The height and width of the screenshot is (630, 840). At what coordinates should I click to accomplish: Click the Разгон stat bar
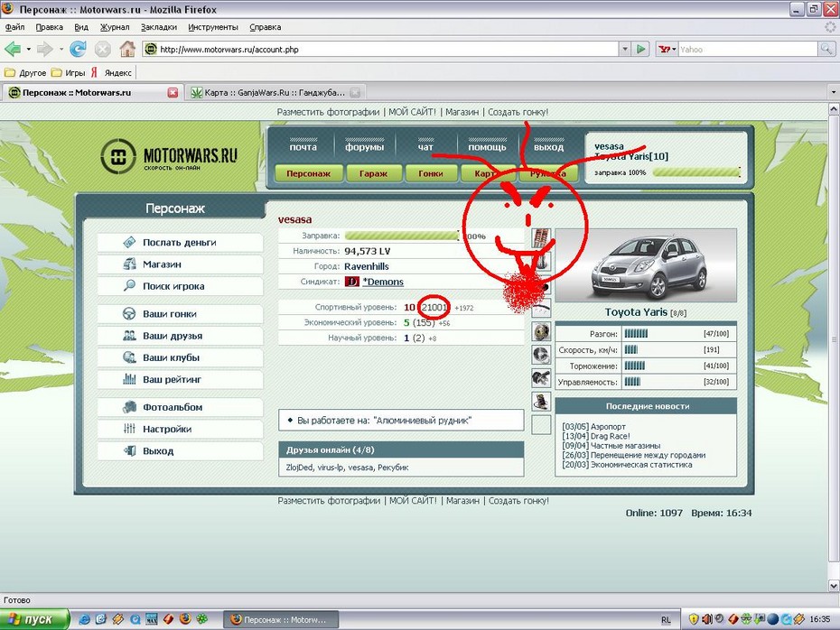[637, 333]
